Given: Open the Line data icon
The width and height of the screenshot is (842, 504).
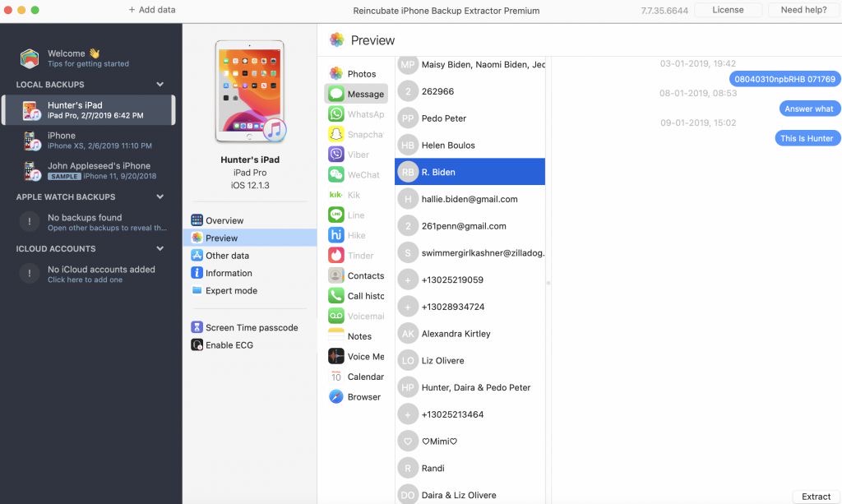Looking at the screenshot, I should pos(336,215).
